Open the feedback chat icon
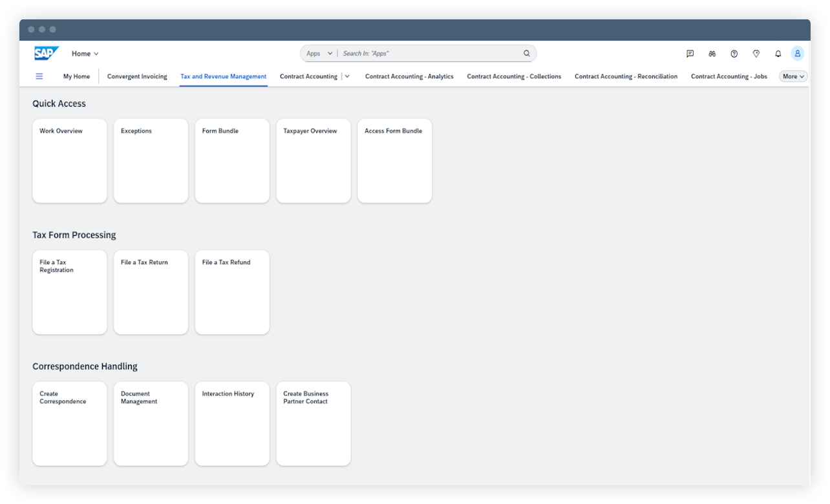 pyautogui.click(x=690, y=54)
